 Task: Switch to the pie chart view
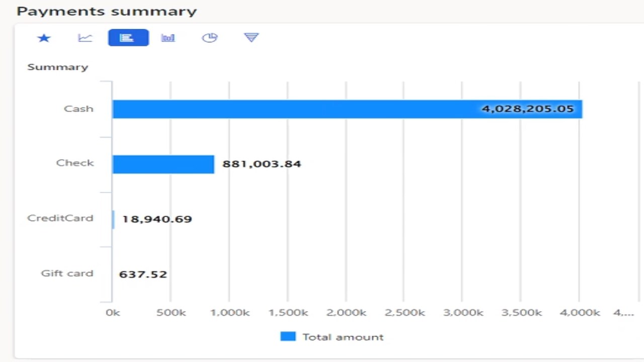tap(209, 38)
